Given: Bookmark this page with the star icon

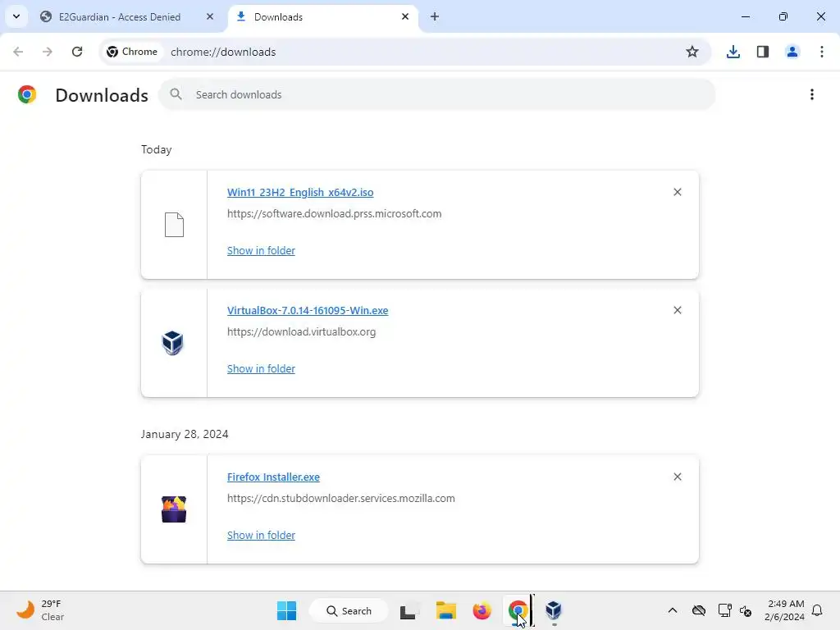Looking at the screenshot, I should click(x=692, y=52).
